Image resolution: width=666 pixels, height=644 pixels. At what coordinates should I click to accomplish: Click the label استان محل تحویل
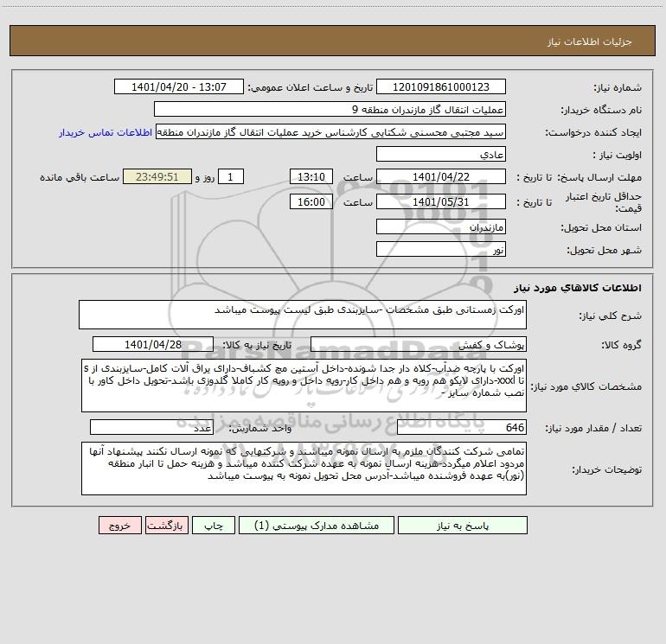(601, 228)
